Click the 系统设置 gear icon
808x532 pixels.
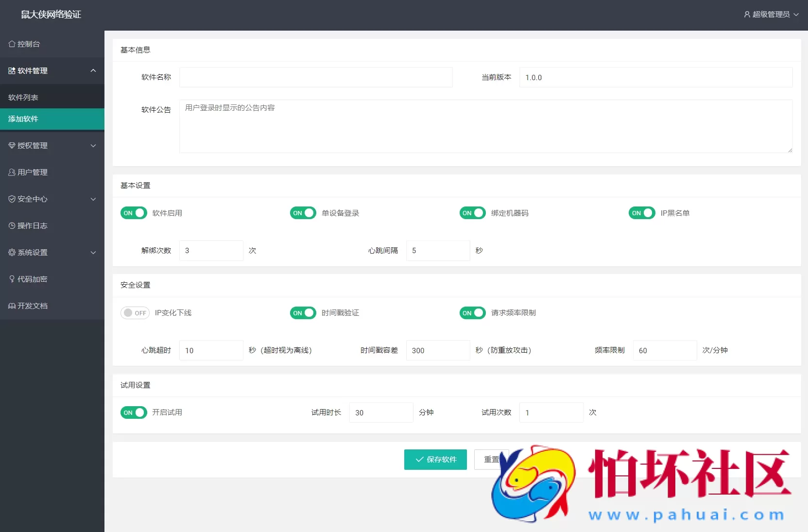point(11,252)
